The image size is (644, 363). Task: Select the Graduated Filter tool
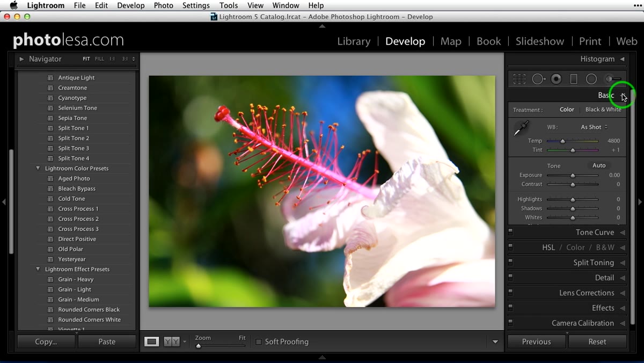point(574,79)
